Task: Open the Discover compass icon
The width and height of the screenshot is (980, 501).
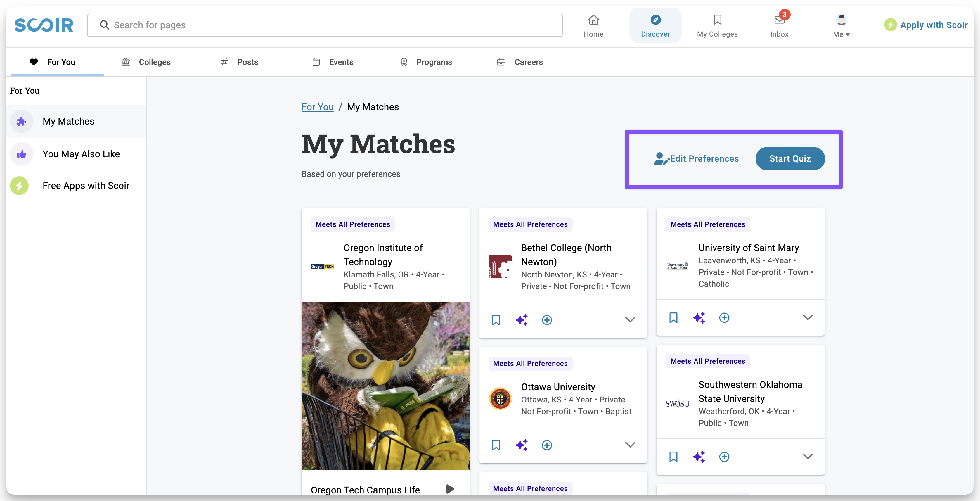Action: click(x=655, y=19)
